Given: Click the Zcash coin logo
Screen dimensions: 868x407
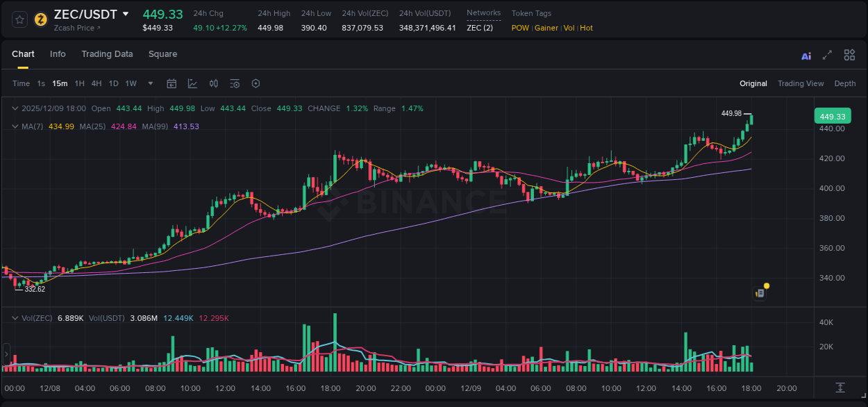Looking at the screenshot, I should click(x=40, y=19).
